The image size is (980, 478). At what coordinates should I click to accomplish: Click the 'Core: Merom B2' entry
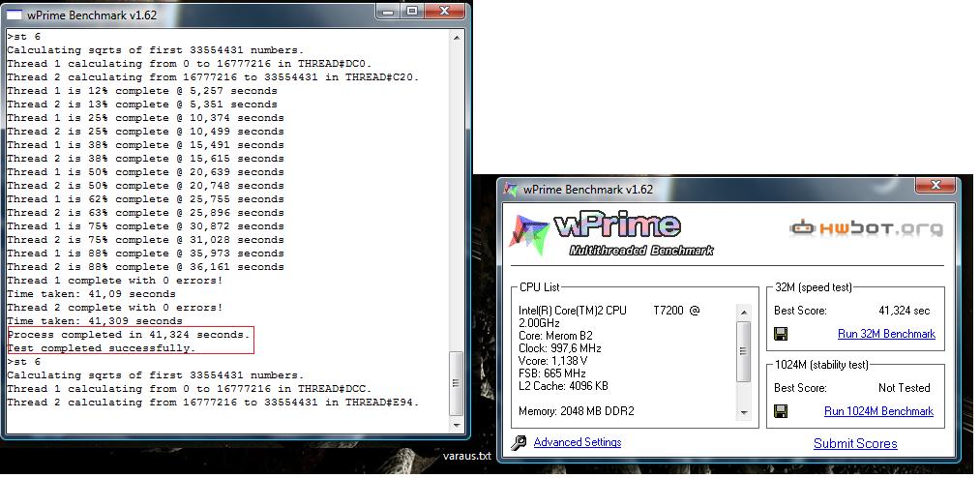tap(555, 336)
